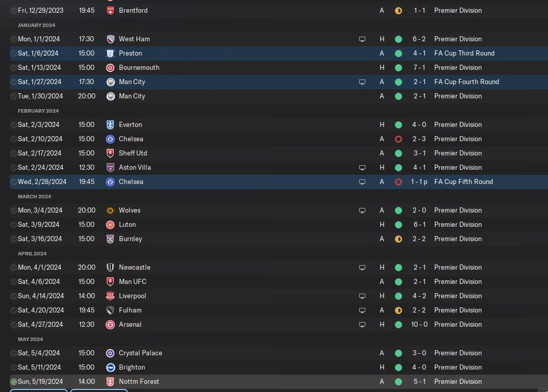
Task: Click the West Ham club badge icon
Action: click(110, 39)
